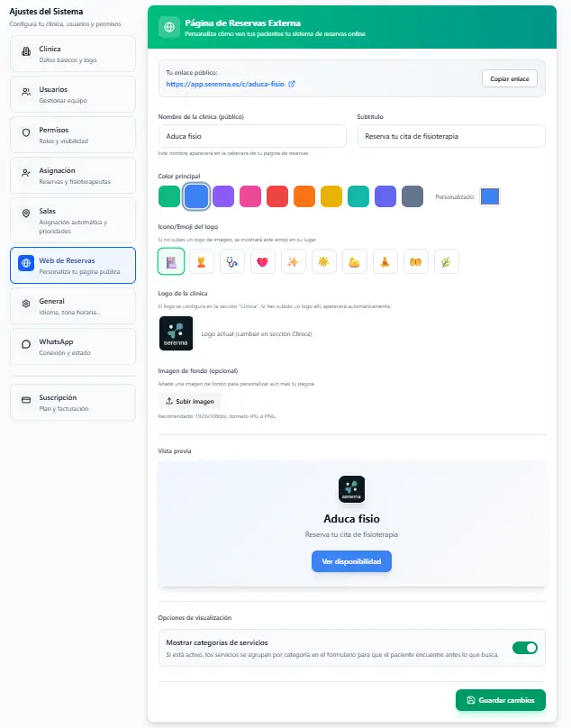Viewport: 571px width, 728px height.
Task: Click Subir imagen upload button
Action: pos(189,401)
